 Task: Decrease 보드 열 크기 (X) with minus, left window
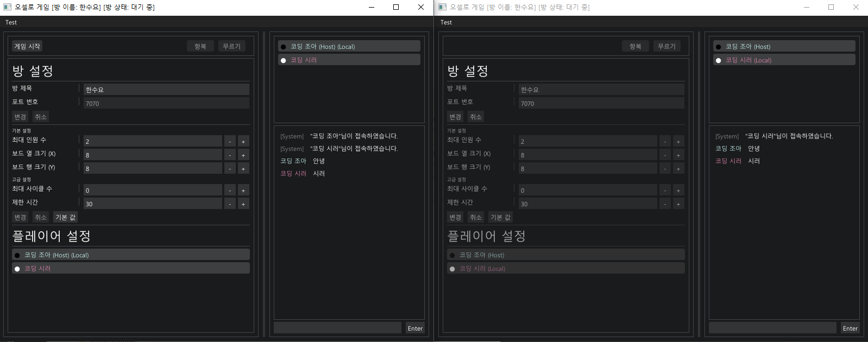230,155
